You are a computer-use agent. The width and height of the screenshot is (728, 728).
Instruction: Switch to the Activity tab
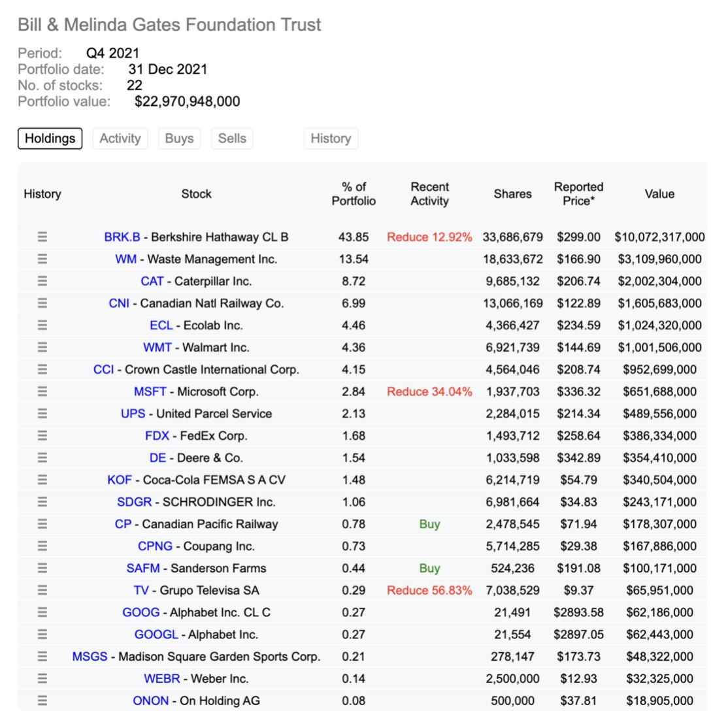click(x=120, y=139)
